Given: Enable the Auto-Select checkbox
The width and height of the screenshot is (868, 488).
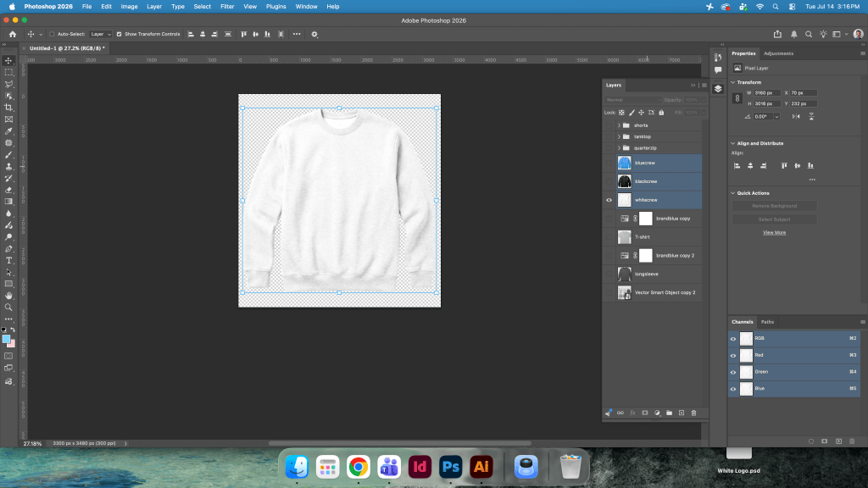Looking at the screenshot, I should pyautogui.click(x=52, y=34).
